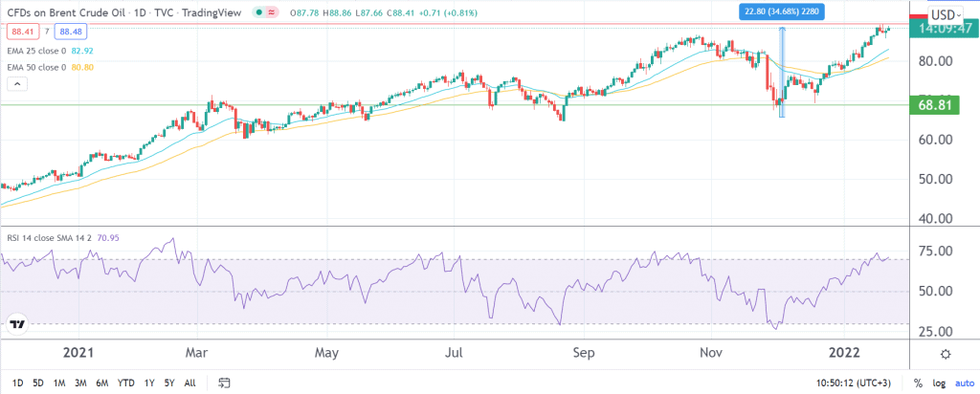
Task: Select the 5D time range
Action: tap(38, 383)
